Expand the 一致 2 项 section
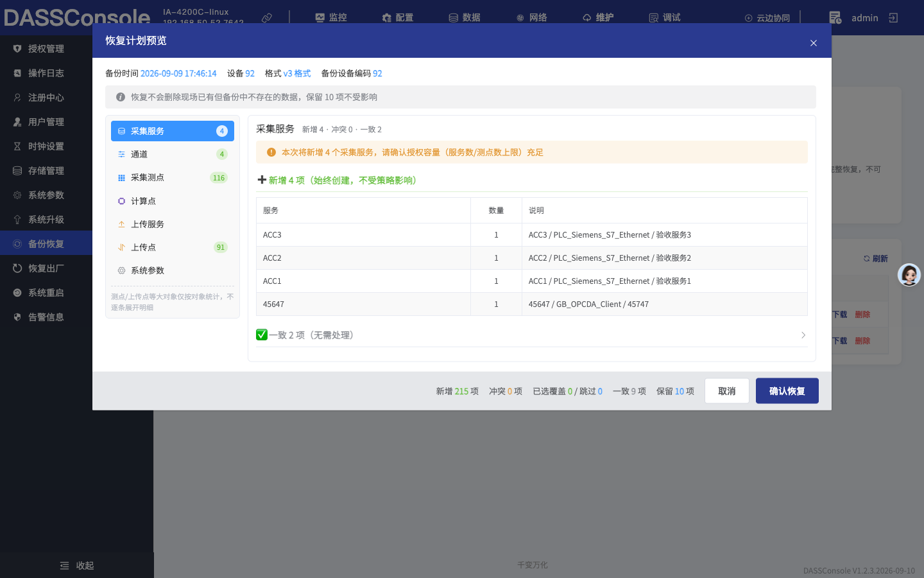 pos(531,335)
